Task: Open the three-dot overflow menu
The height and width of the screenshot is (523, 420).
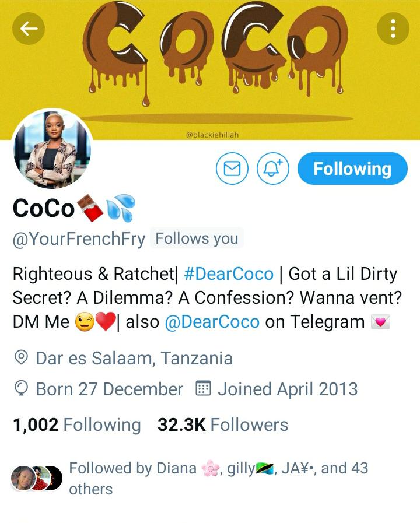Action: 393,29
